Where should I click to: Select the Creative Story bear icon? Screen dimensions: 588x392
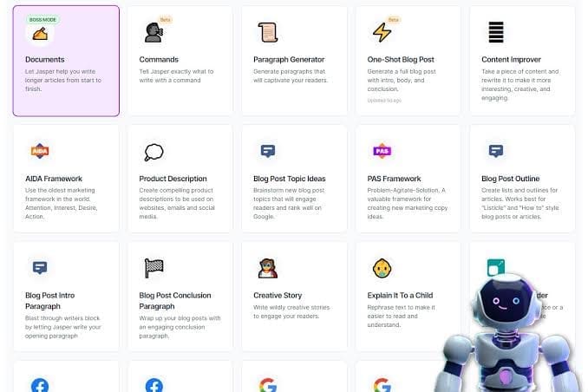tap(268, 268)
